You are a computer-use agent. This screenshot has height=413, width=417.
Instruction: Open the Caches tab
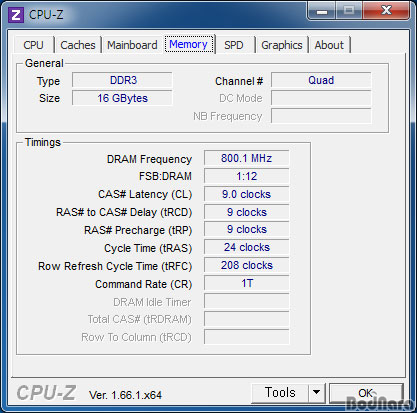pos(78,45)
